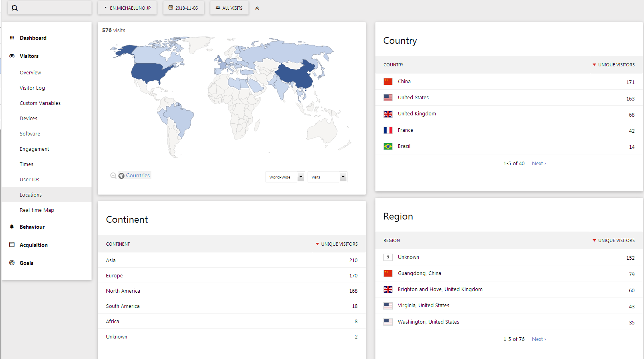The height and width of the screenshot is (359, 644).
Task: Open the Visitor Log menu item
Action: pos(32,88)
